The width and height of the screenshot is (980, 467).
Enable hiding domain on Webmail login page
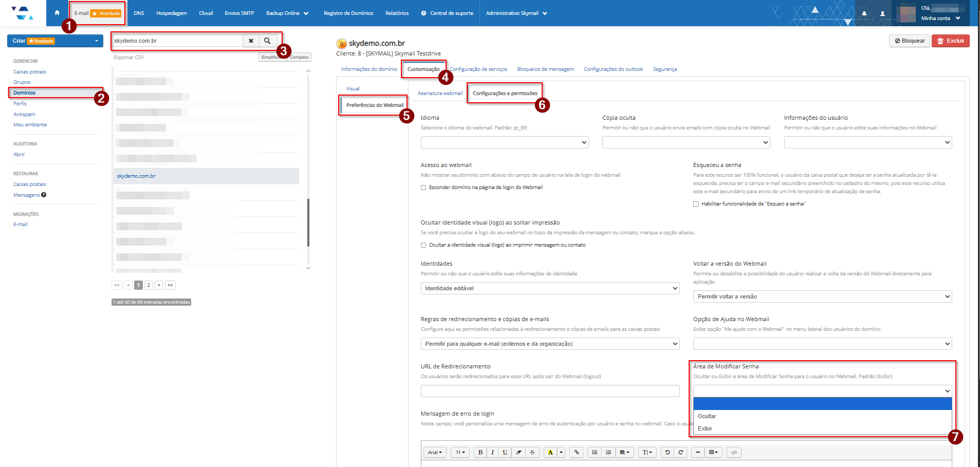pos(423,188)
